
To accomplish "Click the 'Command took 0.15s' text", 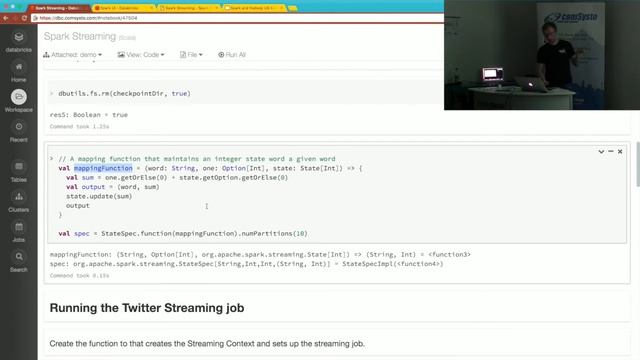I will point(79,276).
